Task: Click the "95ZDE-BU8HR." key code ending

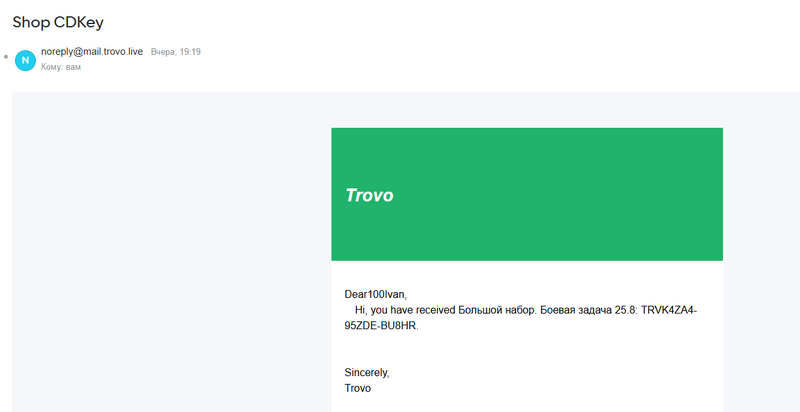Action: pos(381,326)
